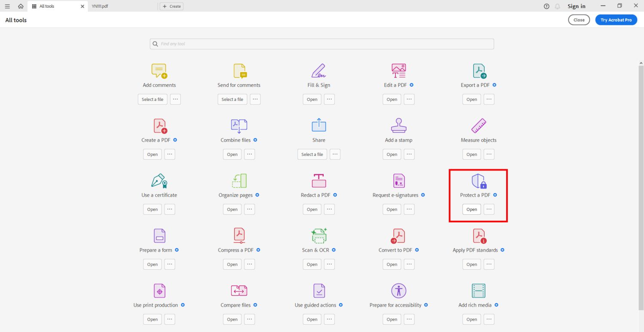Open the Help question mark icon
This screenshot has height=332, width=644.
547,6
